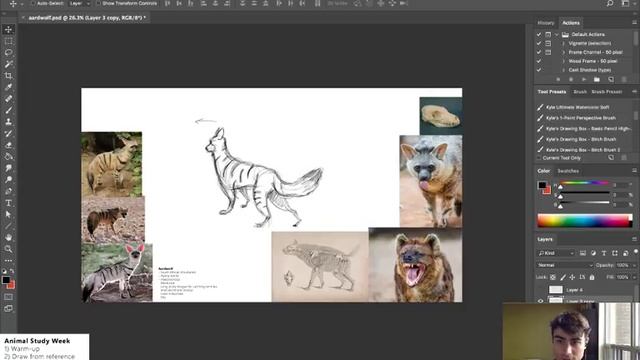The width and height of the screenshot is (640, 360).
Task: Open blend mode Normal dropdown
Action: click(x=564, y=265)
